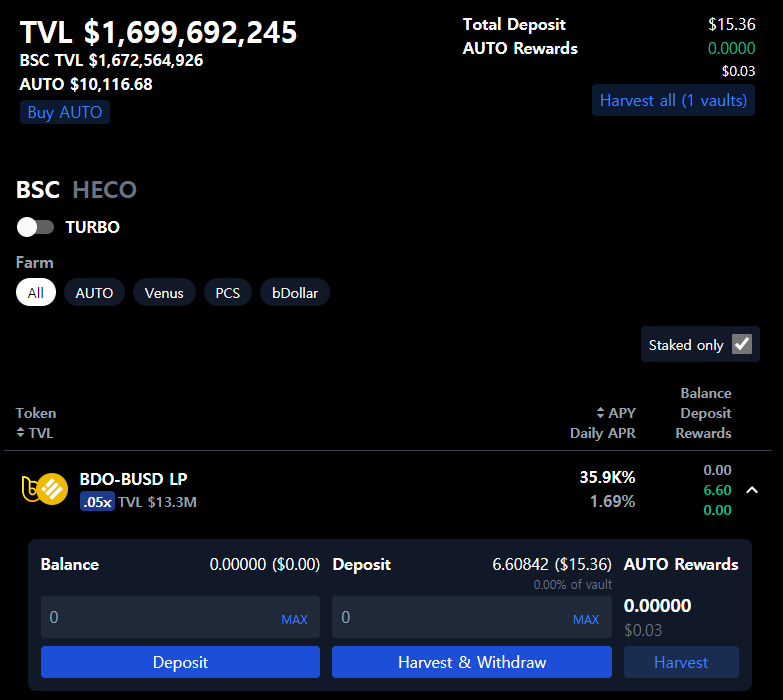Click the Harvest button under AUTO Rewards
Screen dimensions: 783x700
coord(681,662)
